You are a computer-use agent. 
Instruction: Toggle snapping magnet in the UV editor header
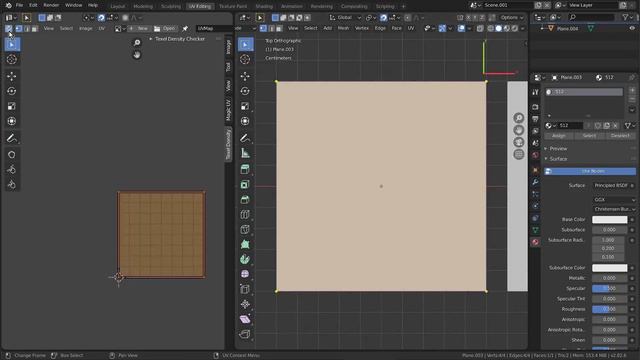tap(101, 18)
